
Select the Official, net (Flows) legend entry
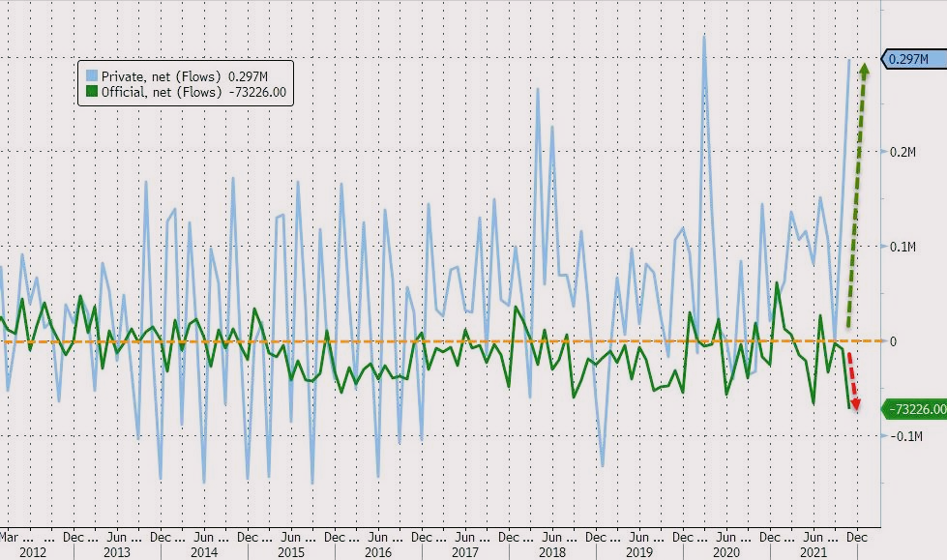[x=186, y=92]
